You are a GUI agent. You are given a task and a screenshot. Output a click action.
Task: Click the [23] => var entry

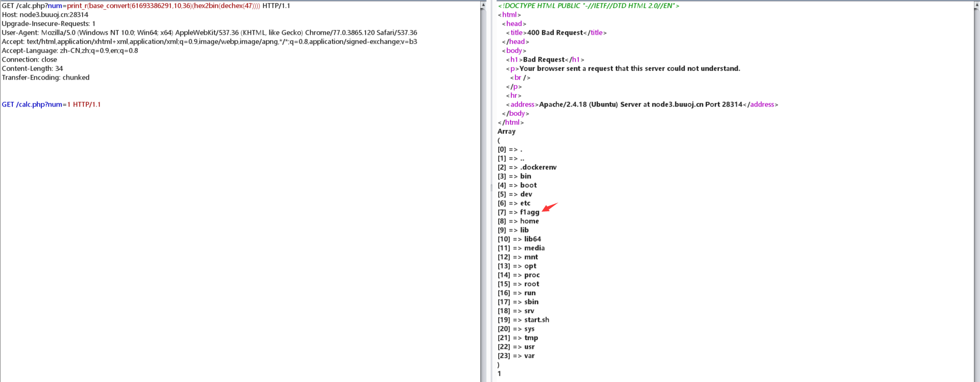click(x=516, y=356)
